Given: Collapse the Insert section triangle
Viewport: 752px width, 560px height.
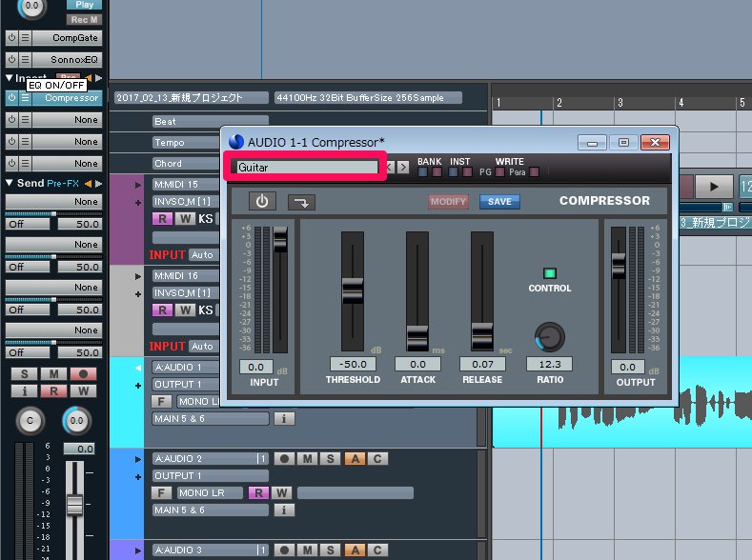Looking at the screenshot, I should 10,77.
